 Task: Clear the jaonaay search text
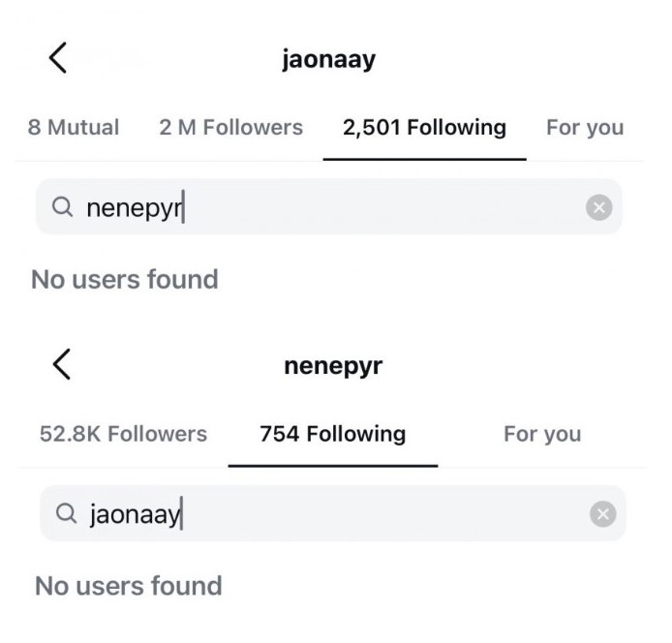602,514
